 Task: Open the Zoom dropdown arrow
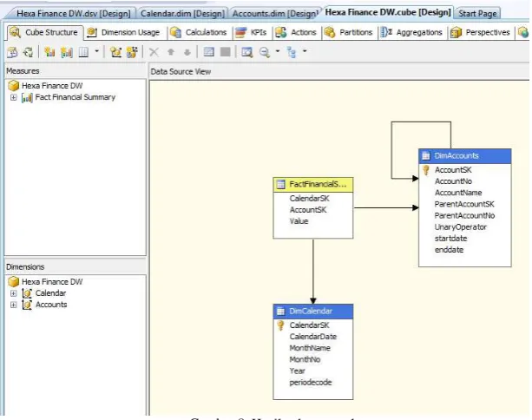point(278,51)
